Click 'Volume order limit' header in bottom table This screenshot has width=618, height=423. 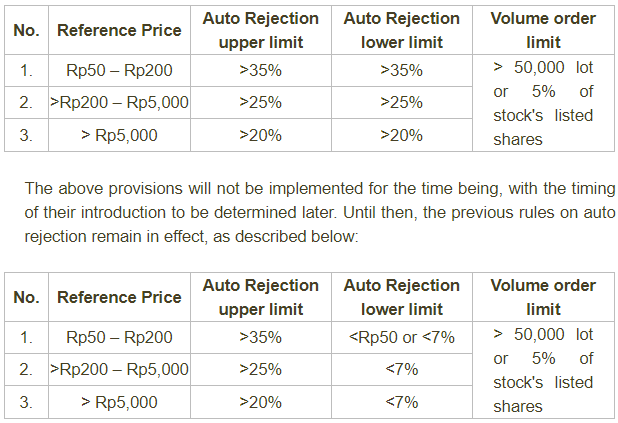point(543,297)
